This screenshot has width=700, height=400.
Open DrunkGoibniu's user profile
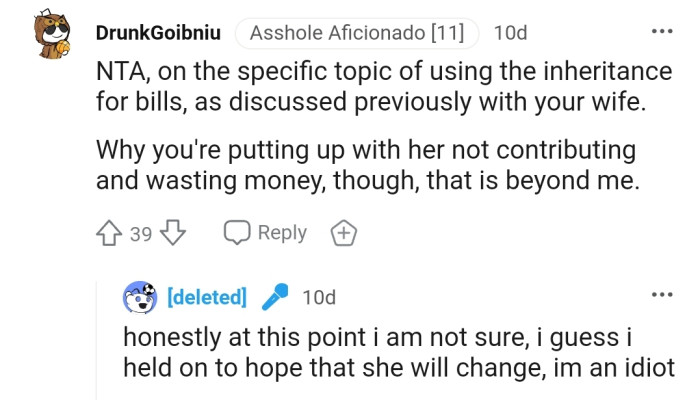(158, 33)
